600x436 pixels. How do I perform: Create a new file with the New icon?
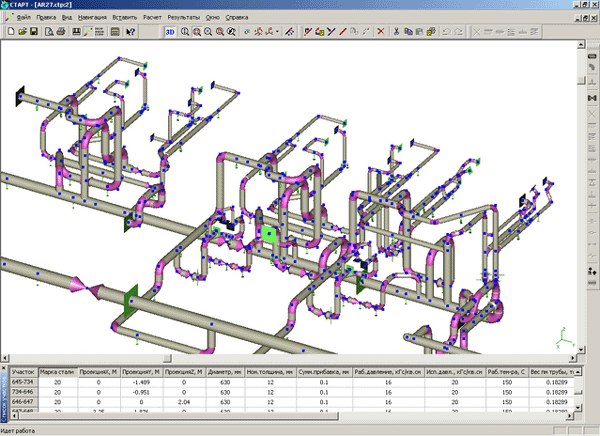[x=11, y=31]
